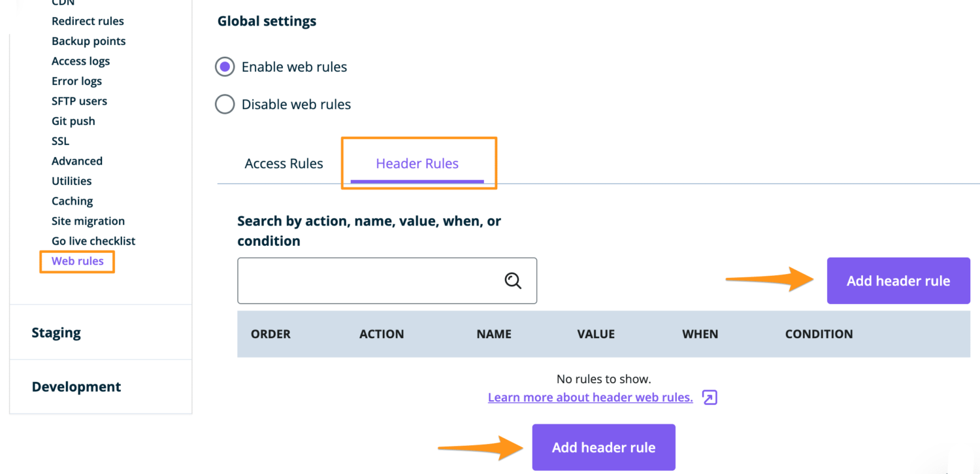
Task: Click the bottom Add header rule button
Action: click(603, 447)
